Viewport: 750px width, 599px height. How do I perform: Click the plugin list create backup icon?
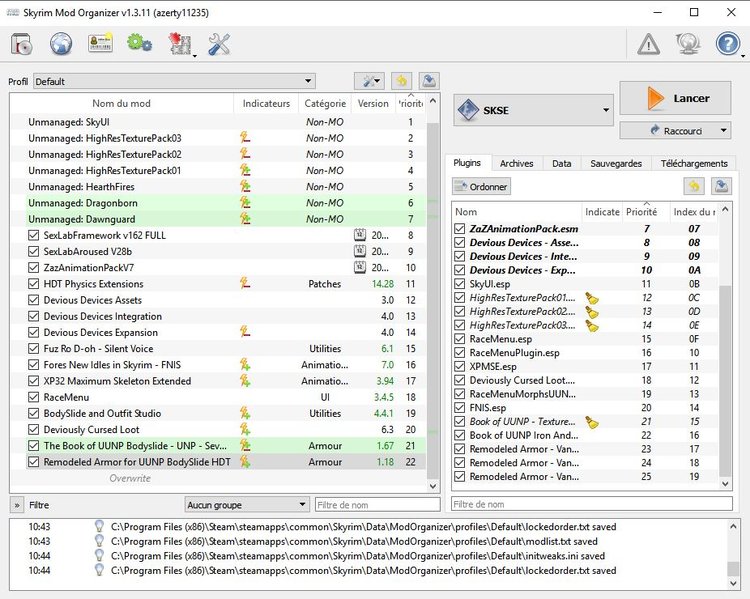(721, 186)
